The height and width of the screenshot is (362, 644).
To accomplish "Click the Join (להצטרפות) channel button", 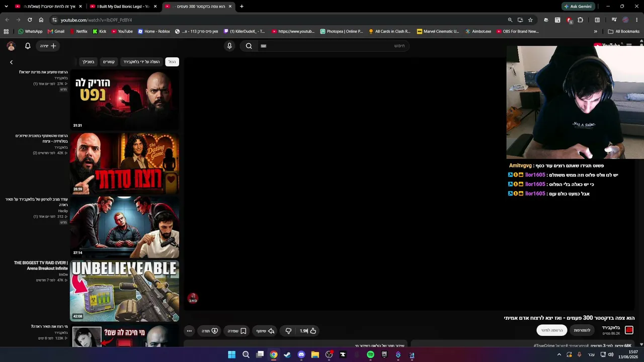I will 582,330.
